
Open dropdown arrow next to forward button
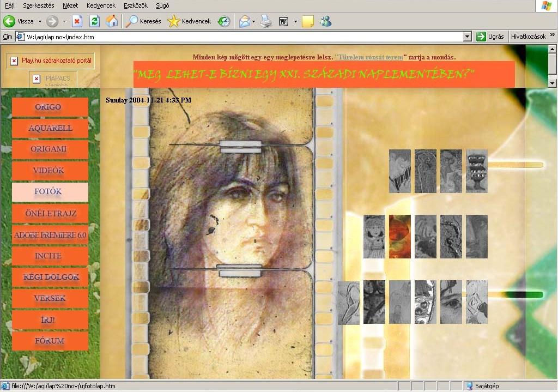click(x=64, y=22)
